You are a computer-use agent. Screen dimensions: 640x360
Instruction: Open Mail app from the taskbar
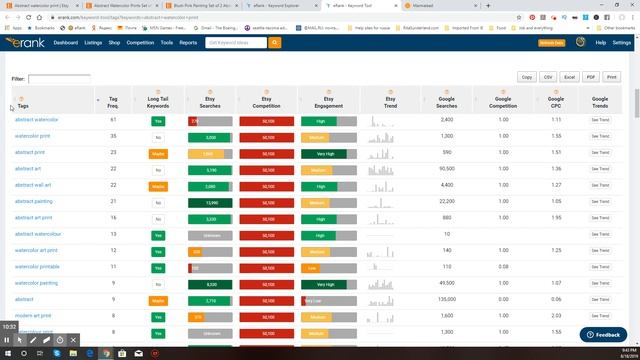[x=139, y=353]
